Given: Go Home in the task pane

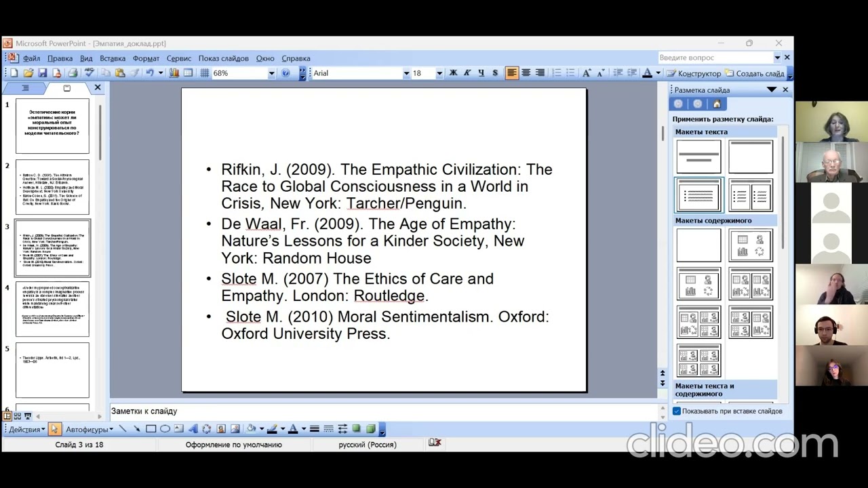Looking at the screenshot, I should (x=717, y=104).
